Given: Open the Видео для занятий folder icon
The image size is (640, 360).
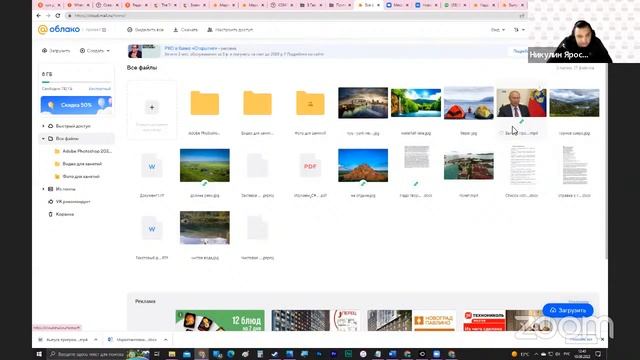Looking at the screenshot, I should click(x=258, y=103).
